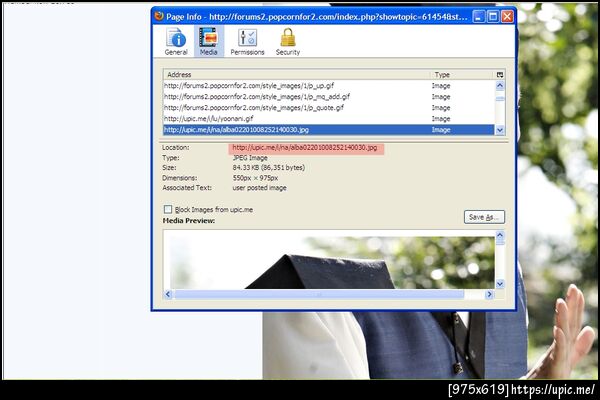
Task: Enable Block Images from upic.me checkbox
Action: coord(168,209)
